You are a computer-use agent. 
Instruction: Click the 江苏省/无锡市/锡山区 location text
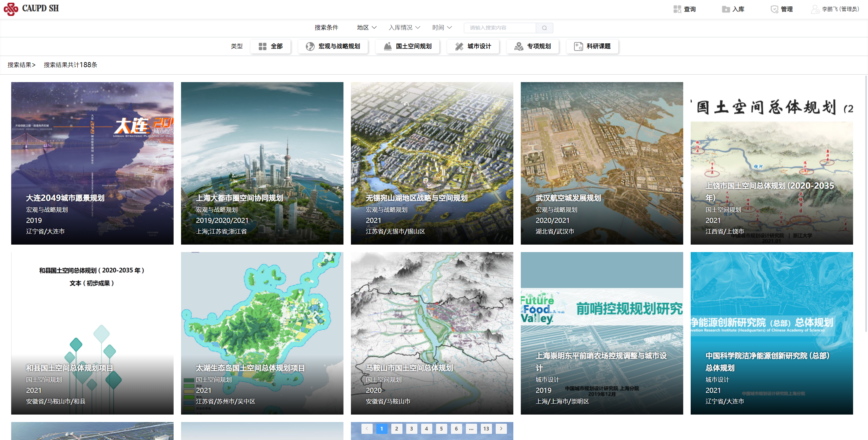395,231
